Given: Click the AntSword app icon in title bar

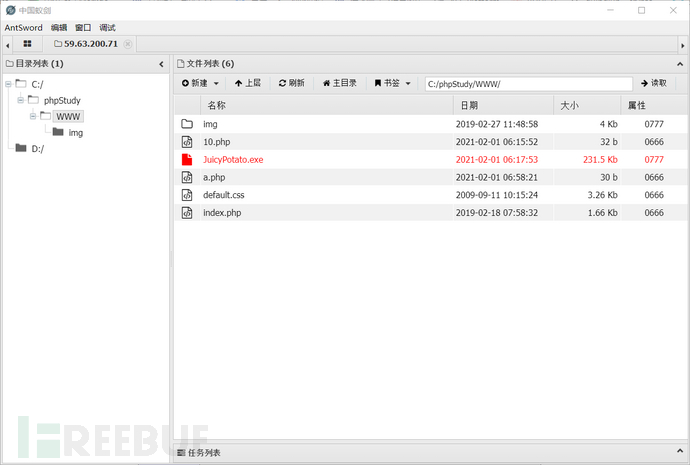Looking at the screenshot, I should [11, 10].
